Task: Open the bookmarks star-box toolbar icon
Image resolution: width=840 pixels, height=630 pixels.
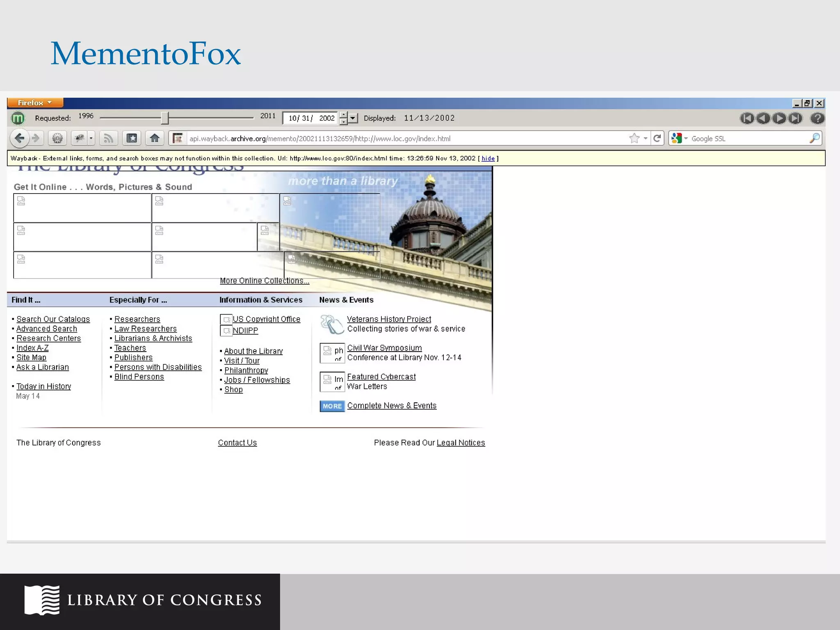Action: (x=132, y=138)
